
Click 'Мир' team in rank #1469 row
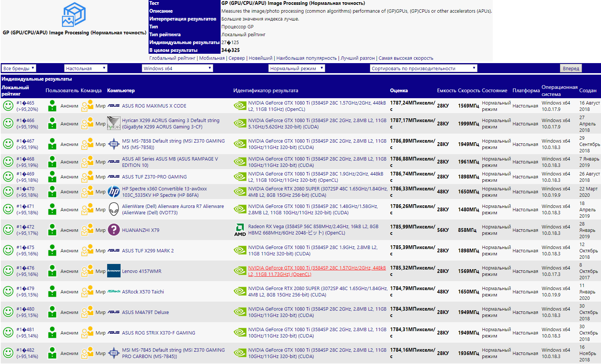[100, 177]
